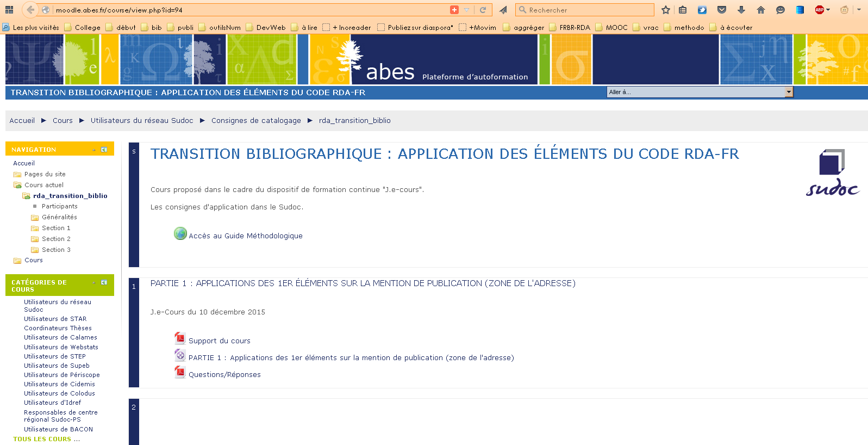
Task: Open 'Les plus visités' bookmarks menu
Action: pos(31,27)
